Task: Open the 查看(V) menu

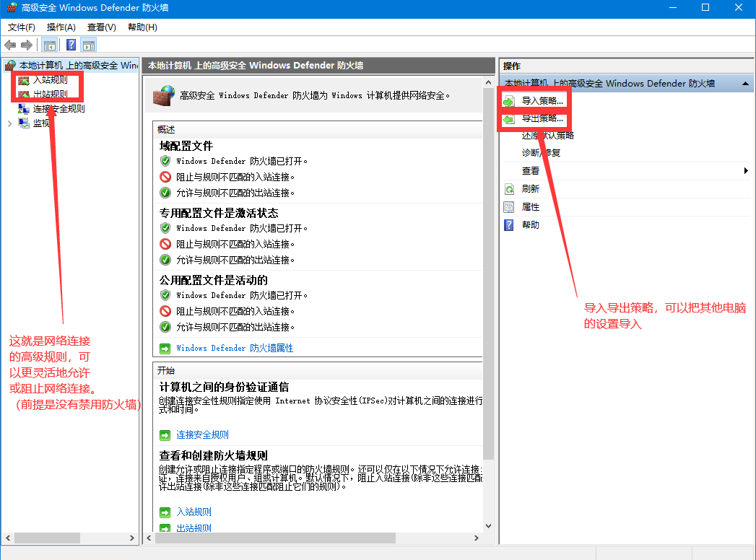Action: 102,27
